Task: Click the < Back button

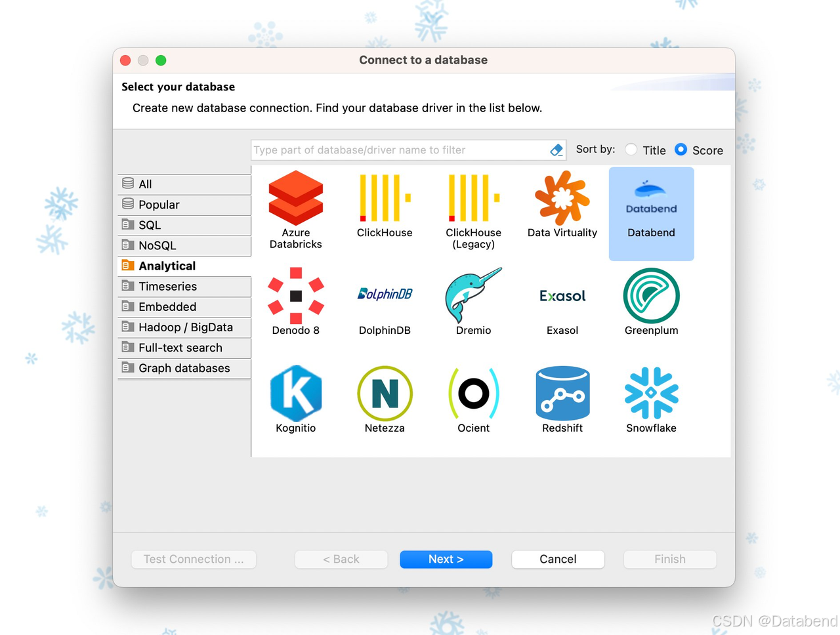Action: point(341,559)
